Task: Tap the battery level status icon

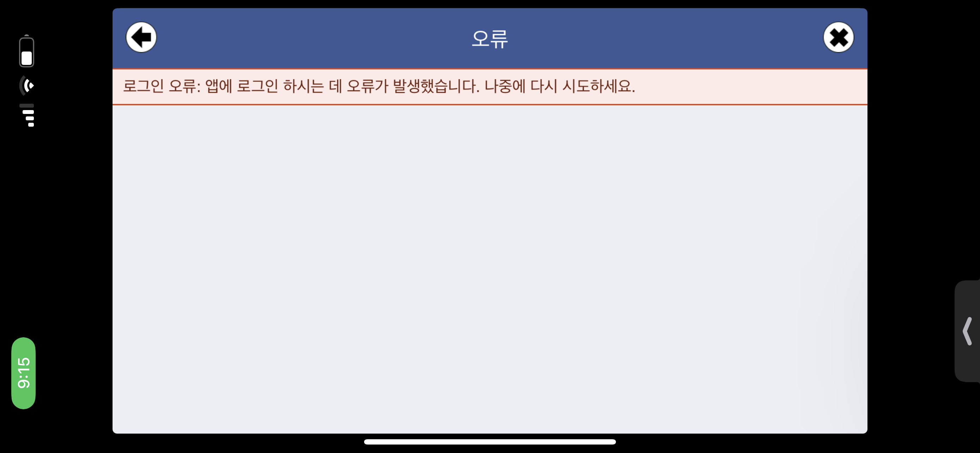Action: [26, 52]
